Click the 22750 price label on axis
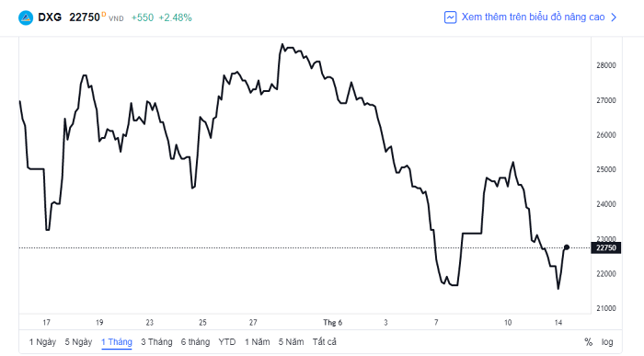The width and height of the screenshot is (644, 356). coord(605,247)
